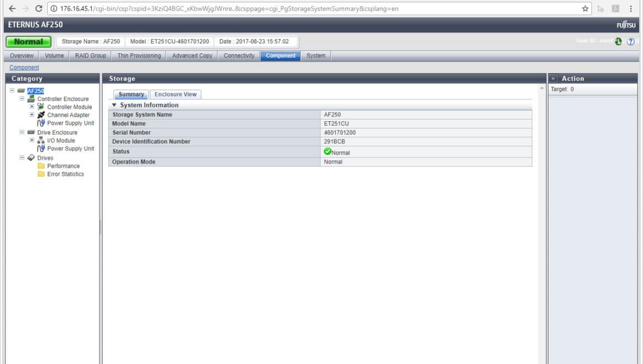This screenshot has width=643, height=364.
Task: Click the AF250 storage device icon in the tree
Action: tap(21, 91)
